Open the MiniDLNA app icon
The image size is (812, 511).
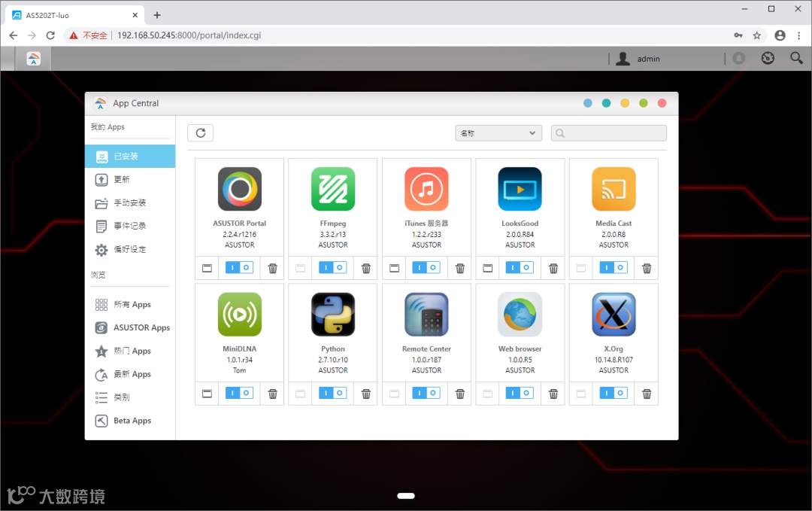(x=239, y=314)
